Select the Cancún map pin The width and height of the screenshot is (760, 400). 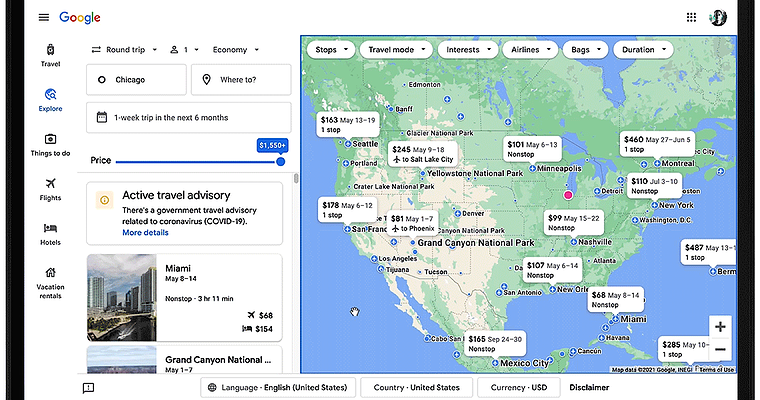pos(573,351)
